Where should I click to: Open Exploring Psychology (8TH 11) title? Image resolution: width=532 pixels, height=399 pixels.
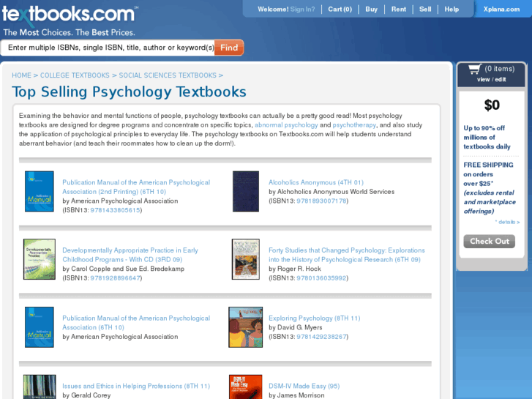[x=314, y=318]
